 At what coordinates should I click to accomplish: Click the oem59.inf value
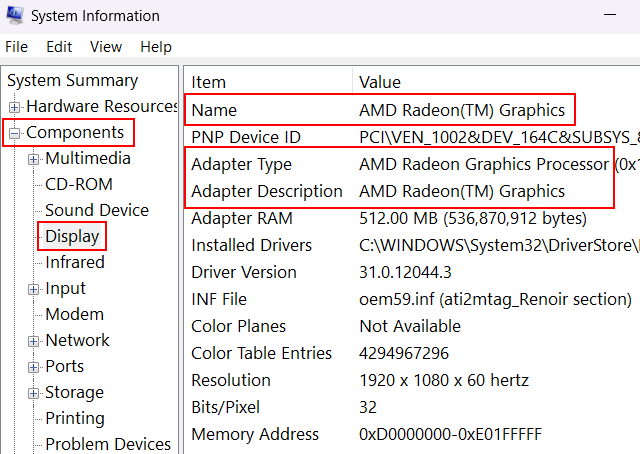pos(496,299)
